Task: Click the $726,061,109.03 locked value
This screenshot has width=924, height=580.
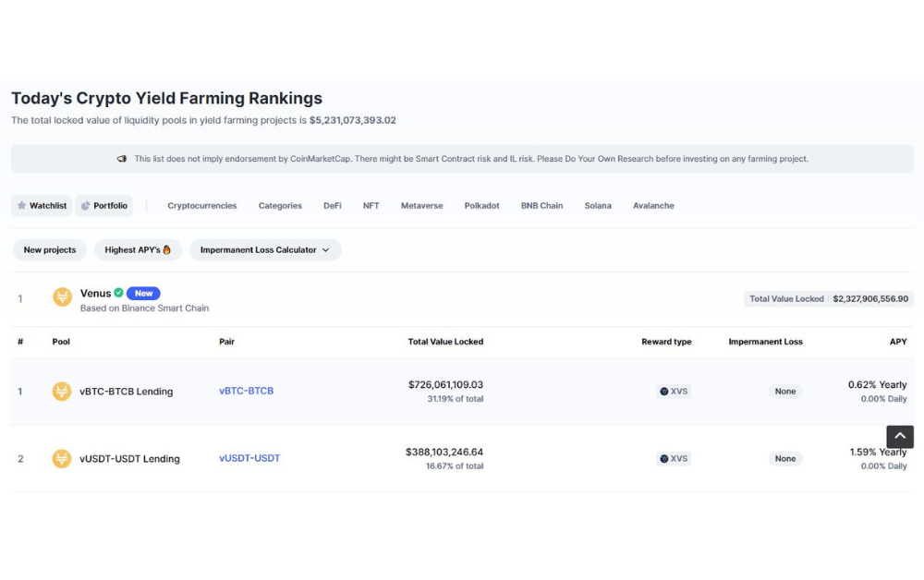Action: coord(445,384)
